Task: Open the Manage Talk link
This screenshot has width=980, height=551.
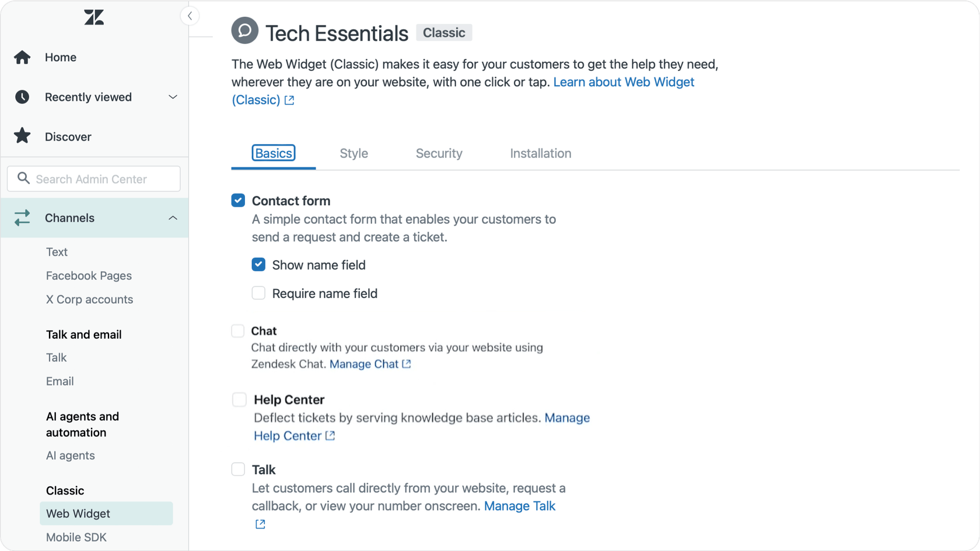Action: coord(519,506)
